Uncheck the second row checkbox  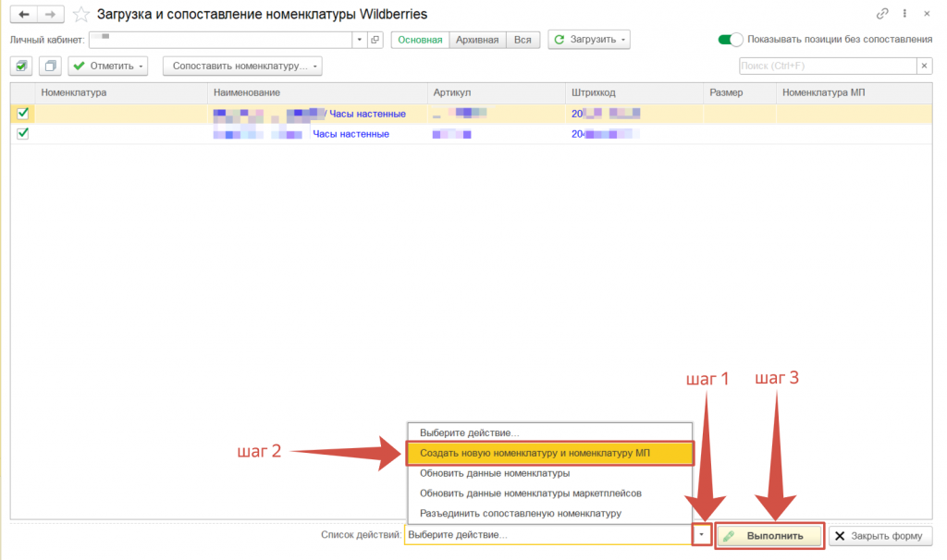[23, 134]
